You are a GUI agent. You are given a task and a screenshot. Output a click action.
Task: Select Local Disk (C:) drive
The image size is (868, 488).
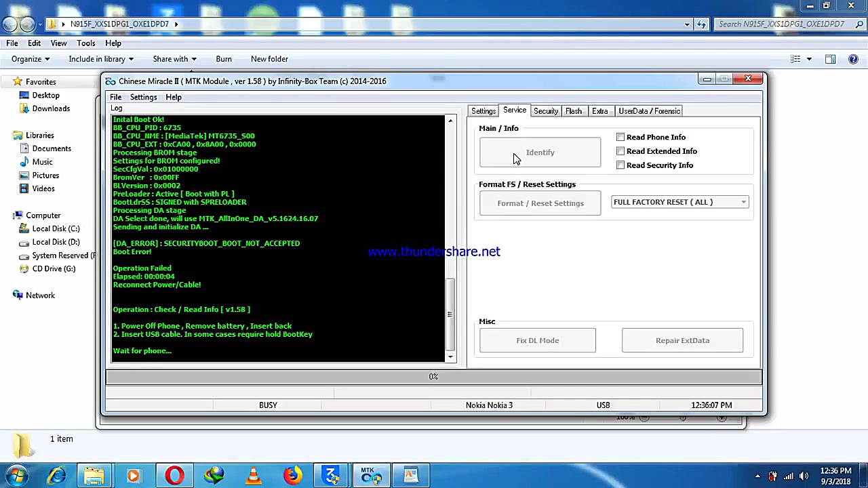click(56, 228)
